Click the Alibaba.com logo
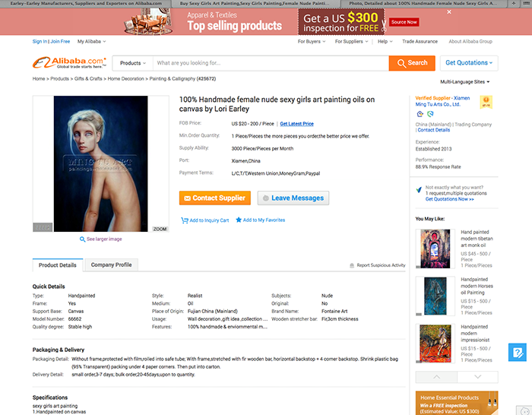 (70, 63)
